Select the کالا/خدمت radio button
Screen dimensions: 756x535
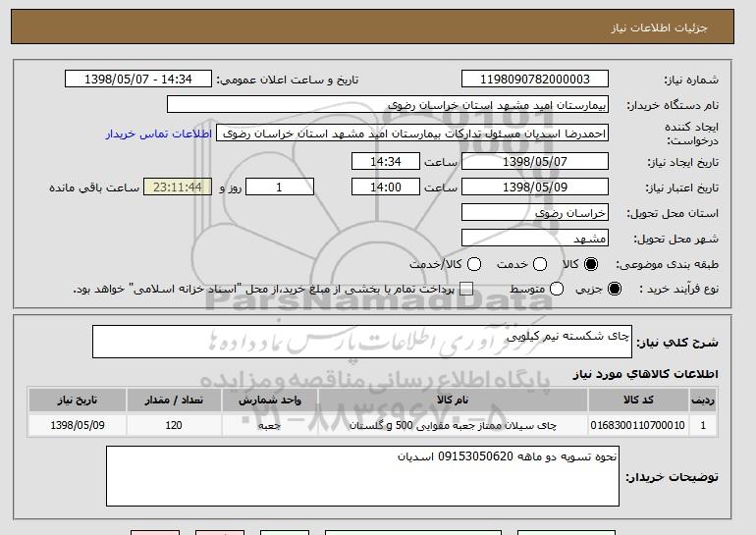[x=474, y=264]
